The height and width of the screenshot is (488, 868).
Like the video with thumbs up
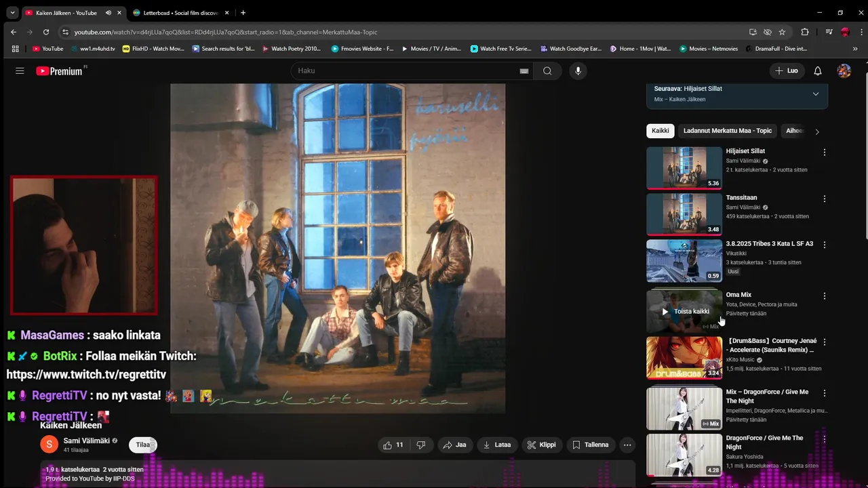[x=393, y=445]
